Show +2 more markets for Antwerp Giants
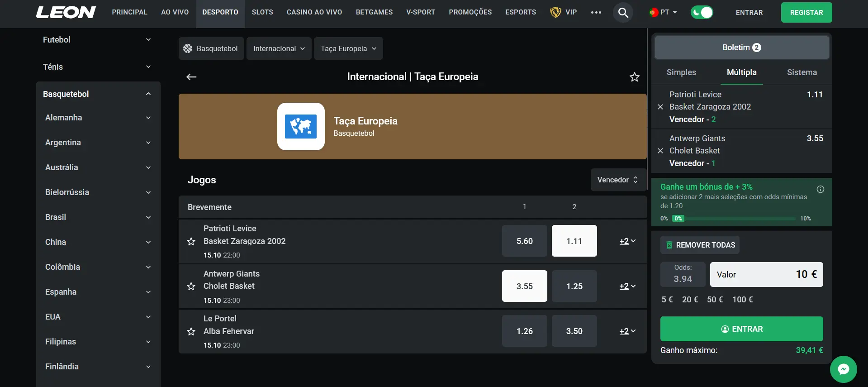Viewport: 868px width, 387px height. tap(627, 286)
